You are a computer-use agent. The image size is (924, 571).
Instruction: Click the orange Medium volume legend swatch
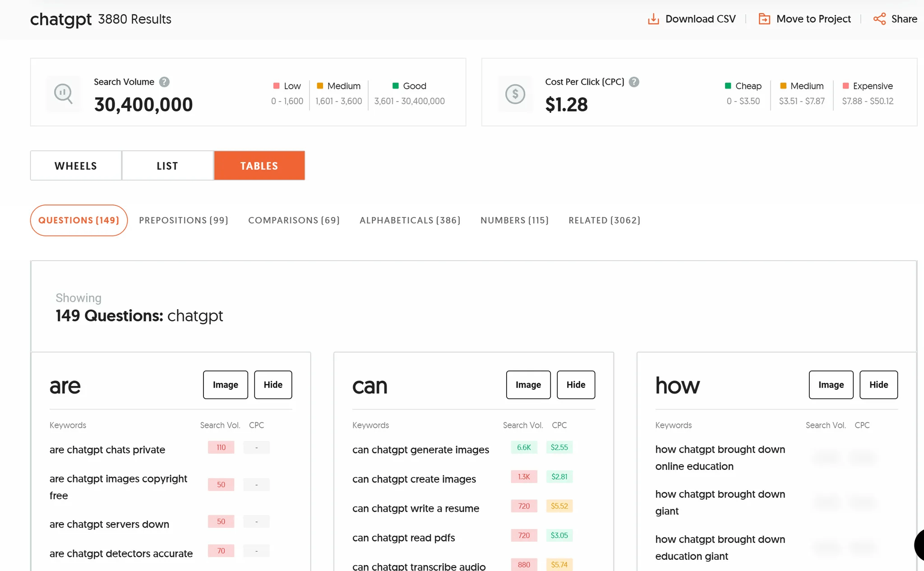tap(320, 86)
